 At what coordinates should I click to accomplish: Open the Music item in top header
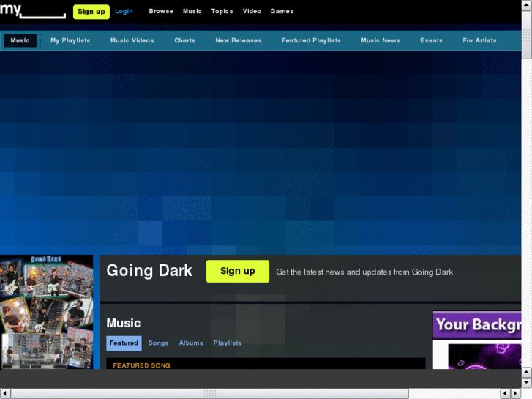point(192,11)
